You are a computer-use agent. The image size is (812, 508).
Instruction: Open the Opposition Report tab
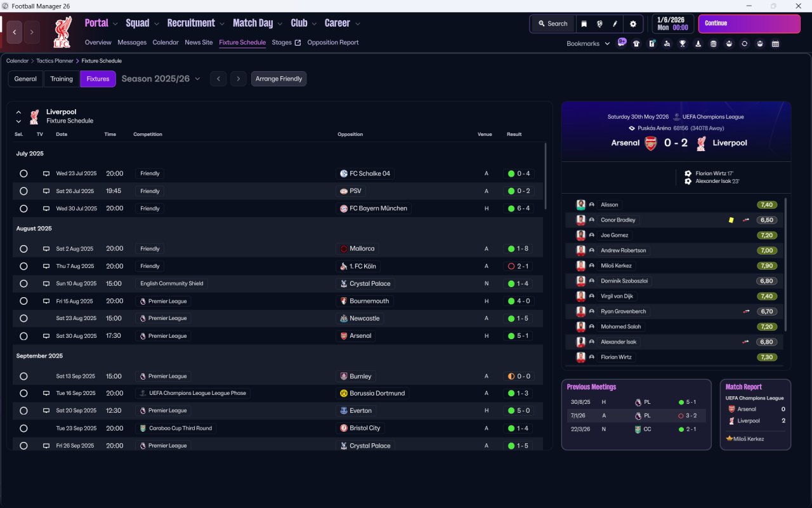333,43
